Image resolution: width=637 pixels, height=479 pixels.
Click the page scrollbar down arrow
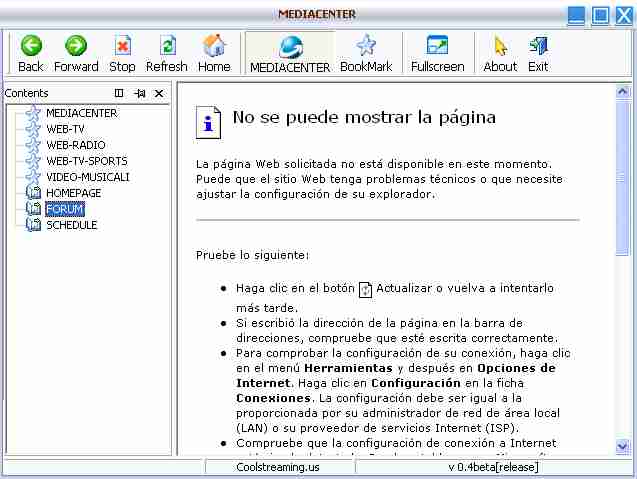pos(623,446)
